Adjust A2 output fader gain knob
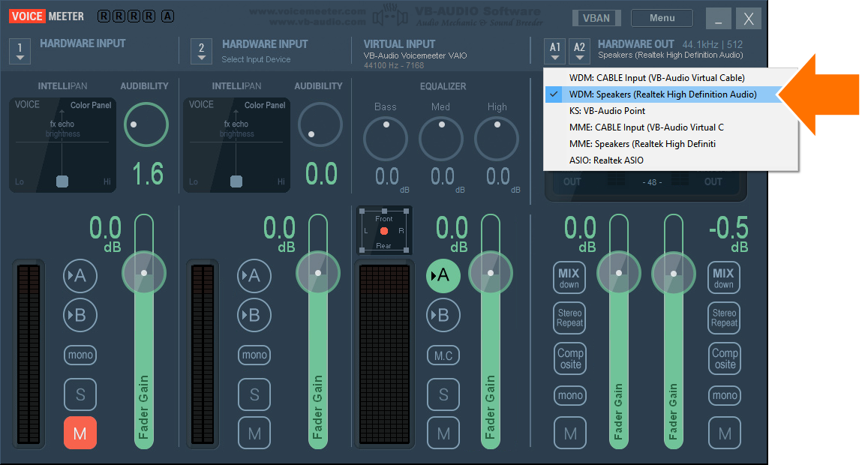 click(x=673, y=273)
